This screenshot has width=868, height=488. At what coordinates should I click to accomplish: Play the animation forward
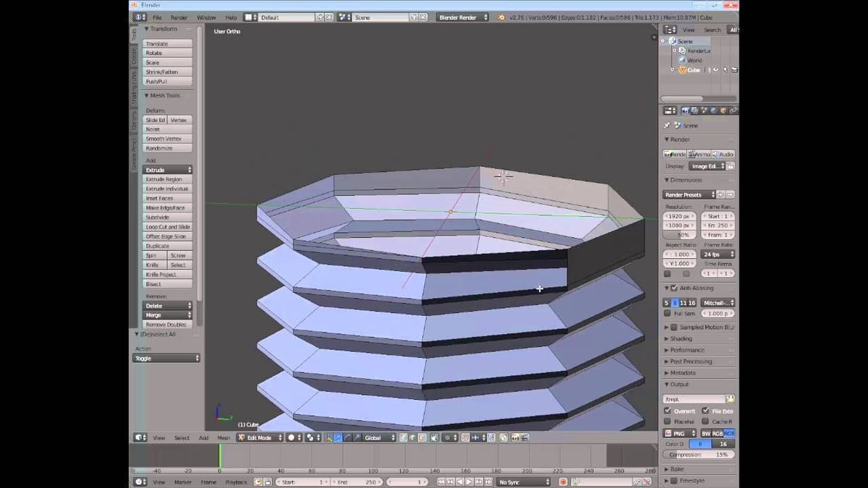pos(469,481)
